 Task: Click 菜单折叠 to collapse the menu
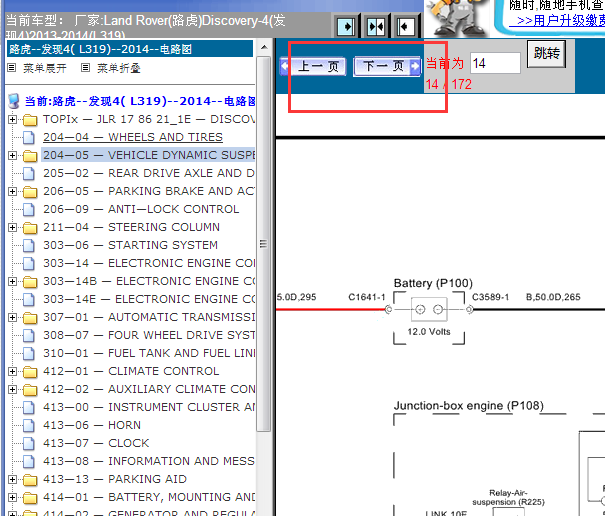[x=119, y=68]
